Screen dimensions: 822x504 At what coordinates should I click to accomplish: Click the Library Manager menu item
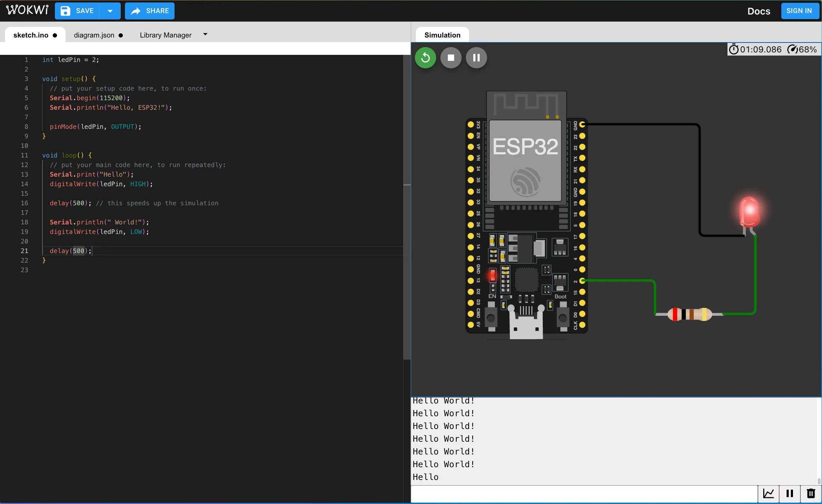click(165, 35)
